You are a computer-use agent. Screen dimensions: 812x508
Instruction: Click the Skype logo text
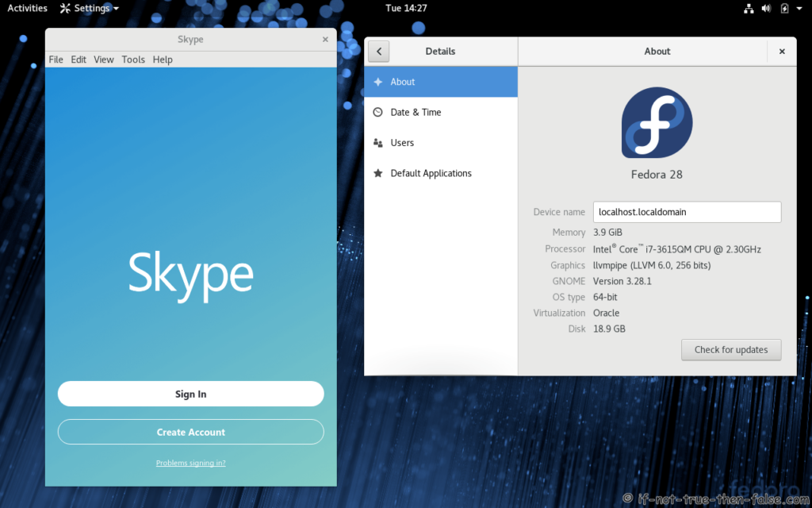pos(190,275)
